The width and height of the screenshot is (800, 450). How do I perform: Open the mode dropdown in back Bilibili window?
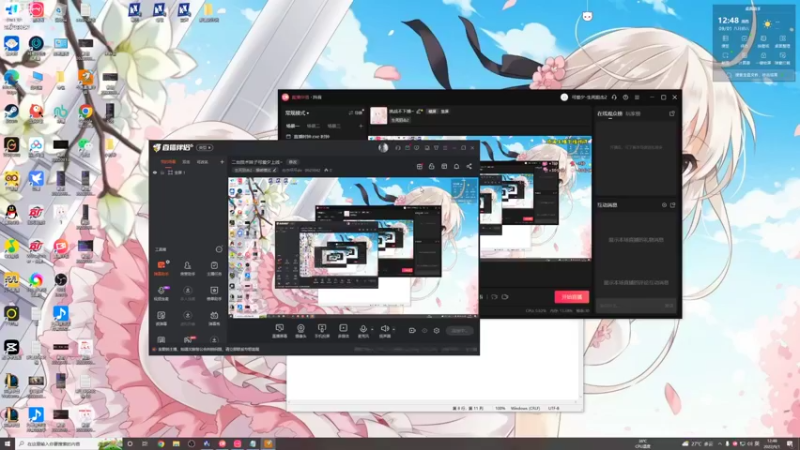click(x=297, y=113)
